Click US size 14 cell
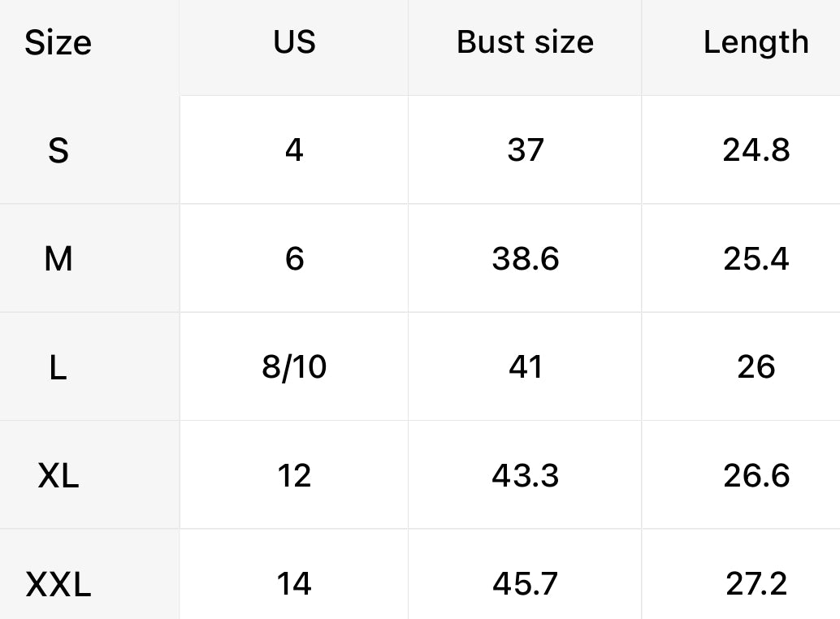Viewport: 840px width, 619px height. click(294, 584)
